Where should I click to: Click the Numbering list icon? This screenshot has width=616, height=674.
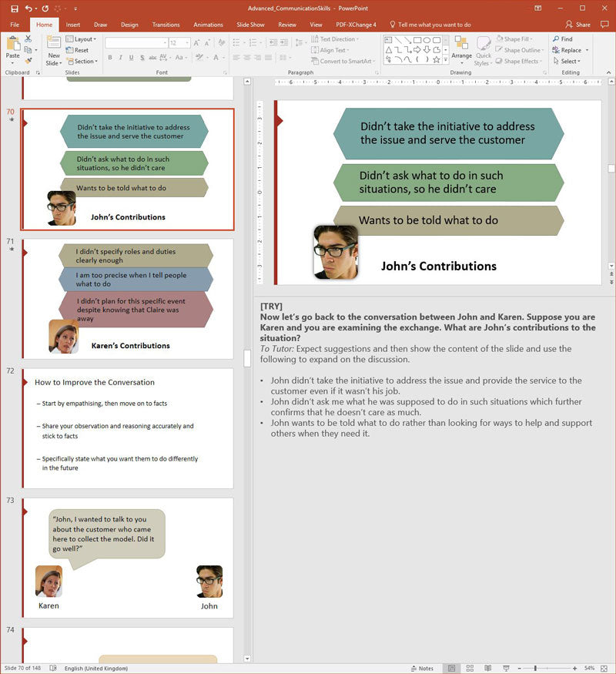tap(253, 42)
